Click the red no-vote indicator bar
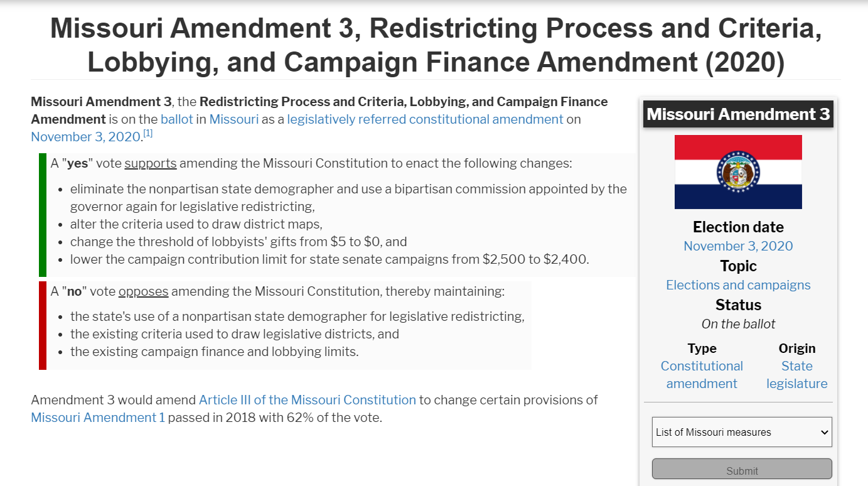Image resolution: width=868 pixels, height=486 pixels. tap(43, 325)
